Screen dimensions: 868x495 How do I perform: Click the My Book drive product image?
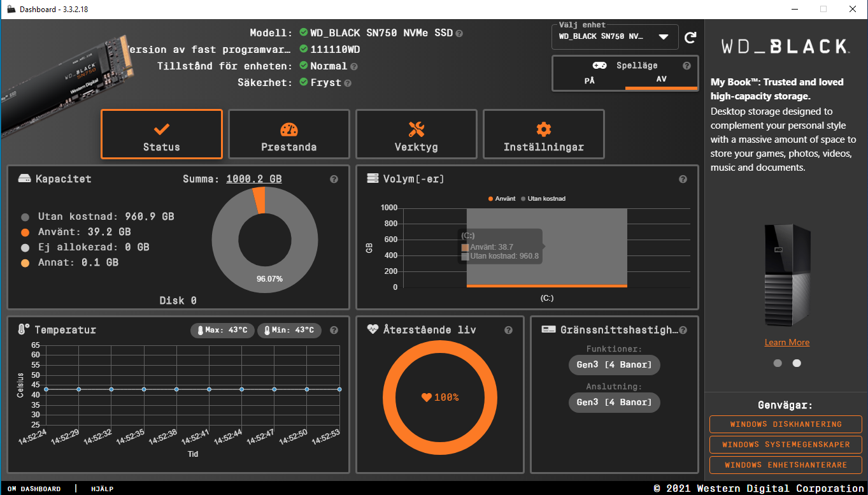coord(787,275)
